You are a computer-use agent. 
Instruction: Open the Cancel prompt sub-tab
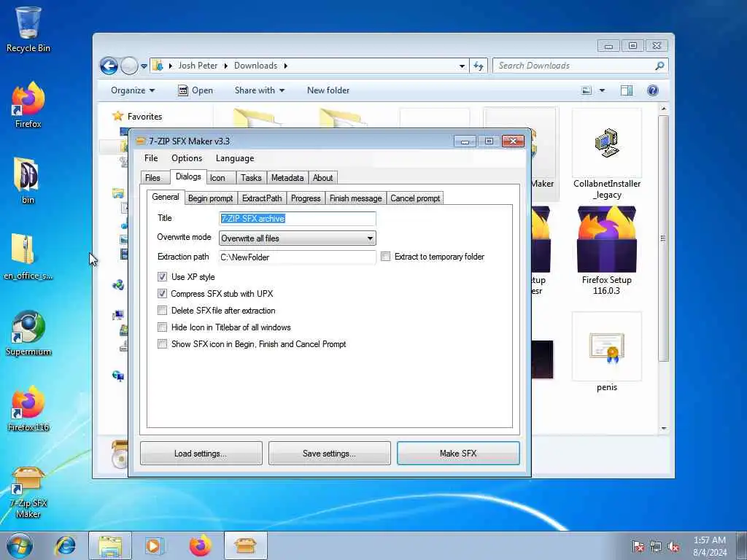tap(415, 198)
